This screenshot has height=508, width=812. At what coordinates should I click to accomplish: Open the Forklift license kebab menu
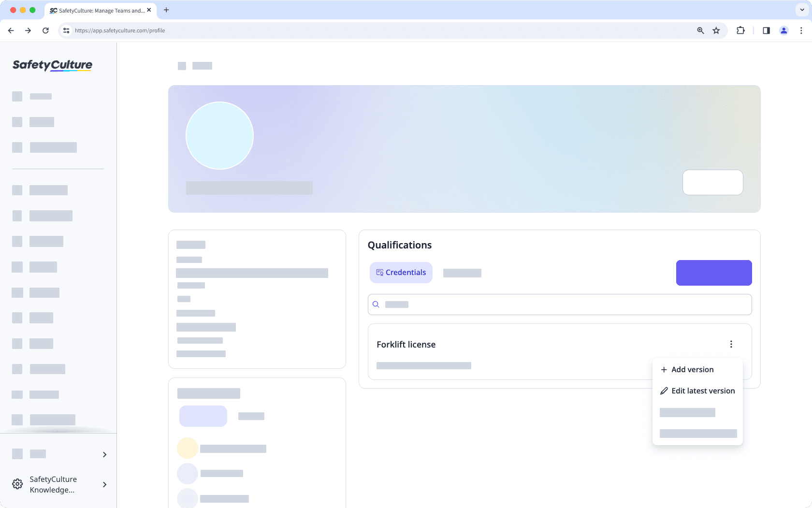point(731,344)
